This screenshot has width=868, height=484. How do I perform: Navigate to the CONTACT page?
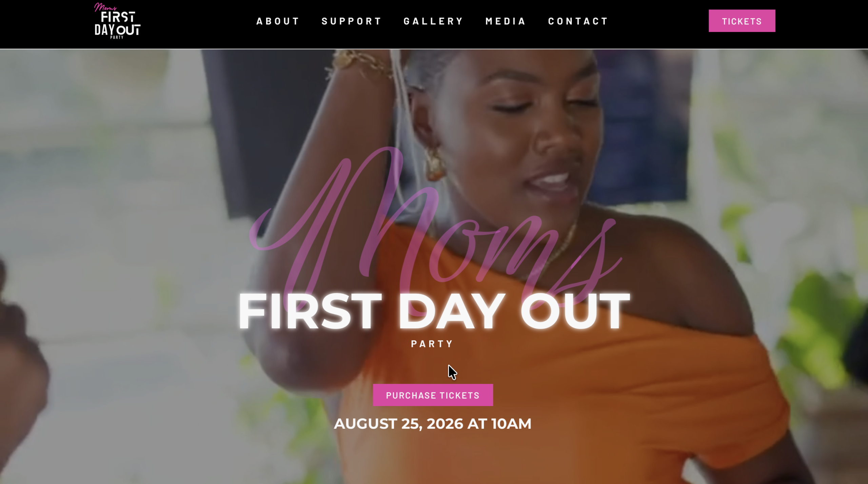click(x=578, y=21)
